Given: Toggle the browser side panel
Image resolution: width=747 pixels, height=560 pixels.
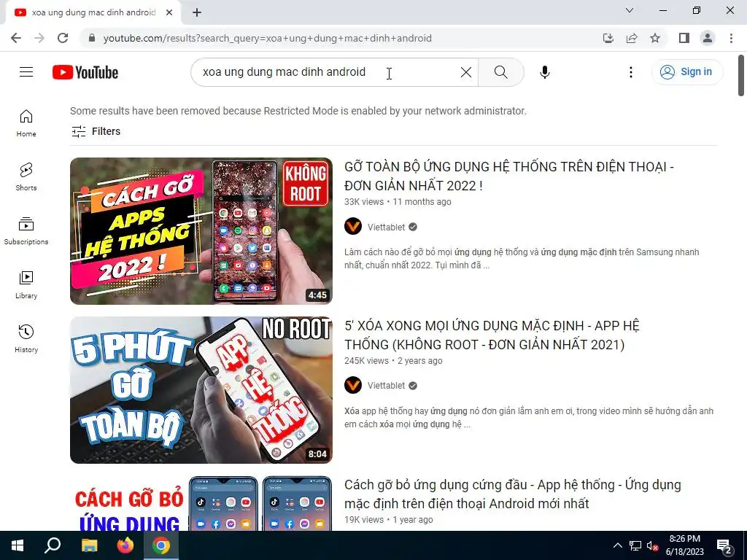Looking at the screenshot, I should click(x=684, y=38).
